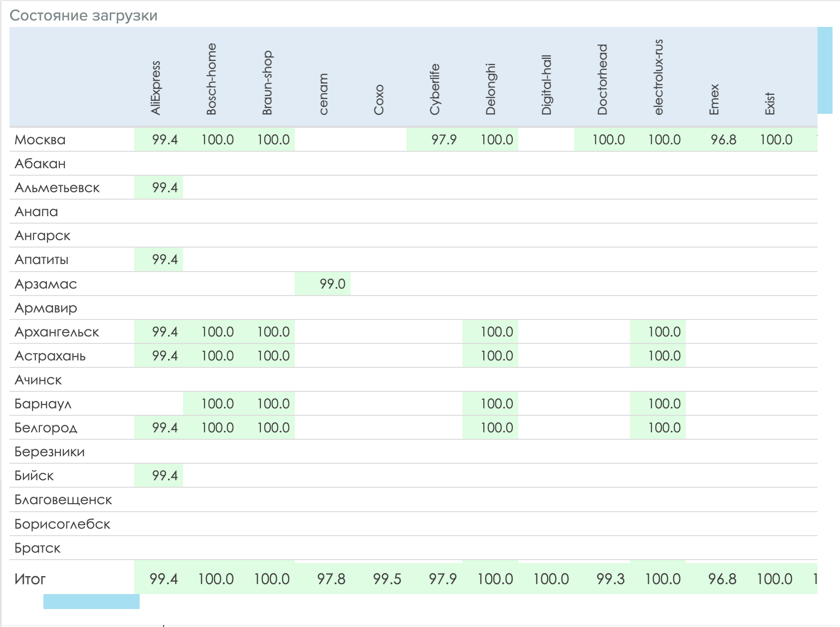This screenshot has width=840, height=627.
Task: Select Альметьевск AliExpress value 99.4
Action: coord(165,188)
